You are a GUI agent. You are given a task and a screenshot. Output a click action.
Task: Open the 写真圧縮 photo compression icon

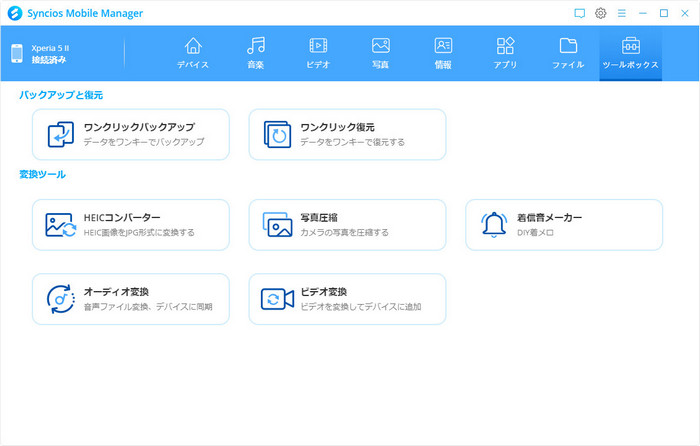(x=277, y=224)
